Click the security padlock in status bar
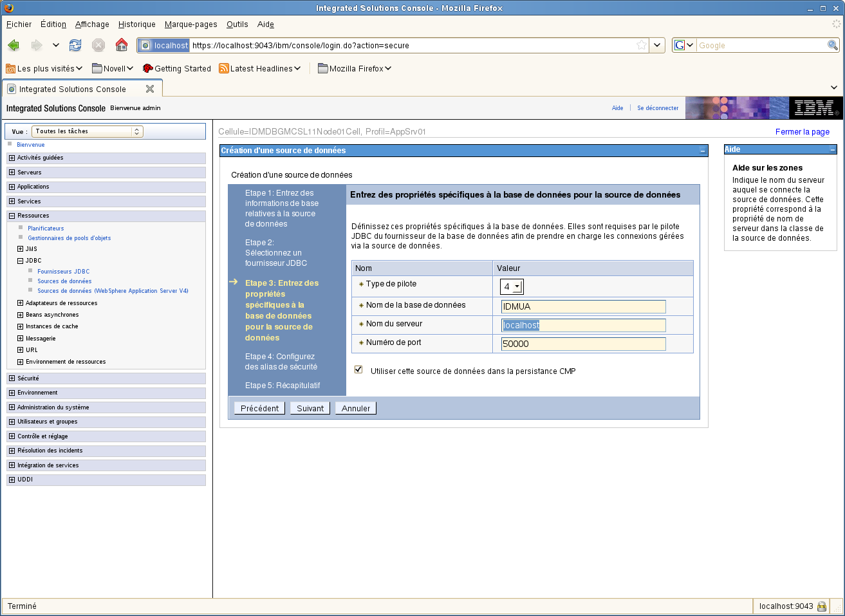 (x=822, y=606)
